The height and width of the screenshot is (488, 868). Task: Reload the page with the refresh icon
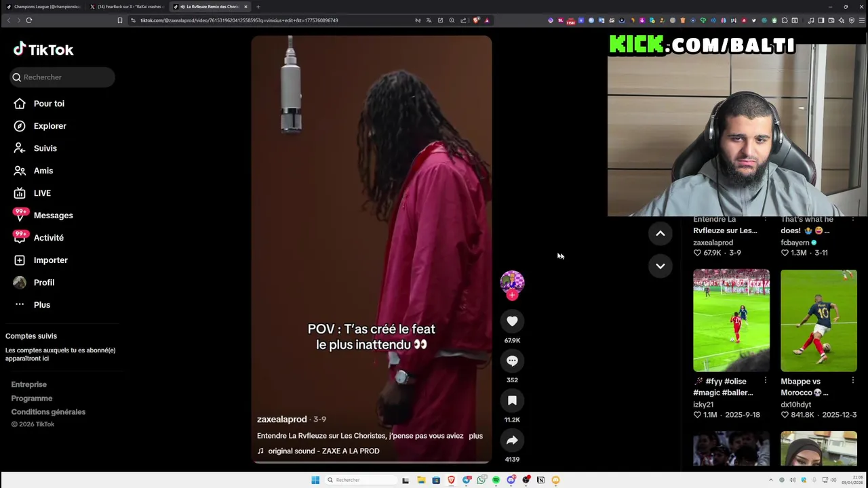click(x=29, y=20)
